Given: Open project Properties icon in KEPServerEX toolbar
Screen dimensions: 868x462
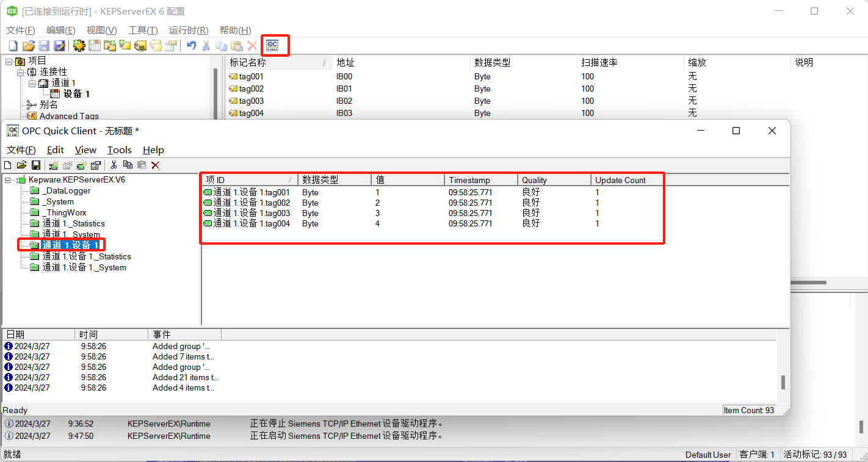Looking at the screenshot, I should (x=171, y=46).
